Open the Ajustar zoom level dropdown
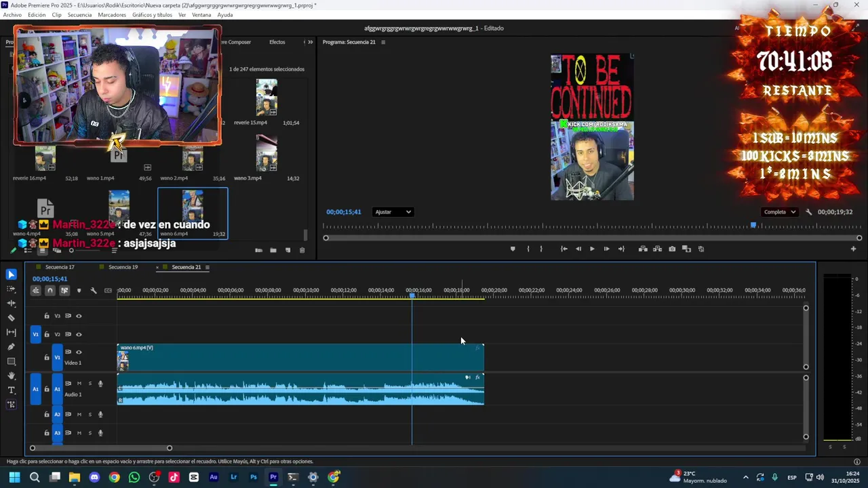The image size is (868, 488). pos(393,212)
